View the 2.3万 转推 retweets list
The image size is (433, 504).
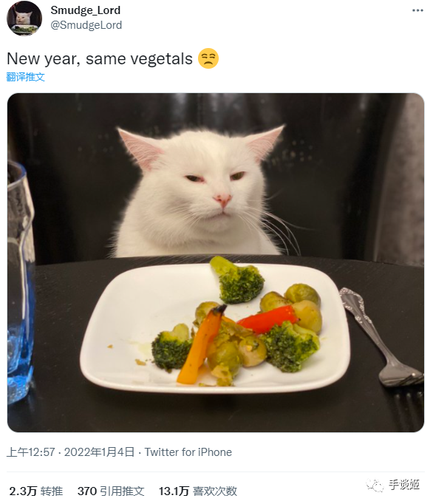36,491
